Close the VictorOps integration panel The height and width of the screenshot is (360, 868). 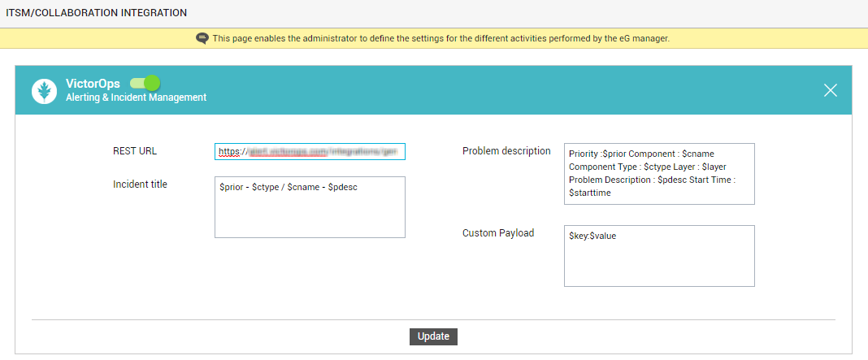[830, 90]
